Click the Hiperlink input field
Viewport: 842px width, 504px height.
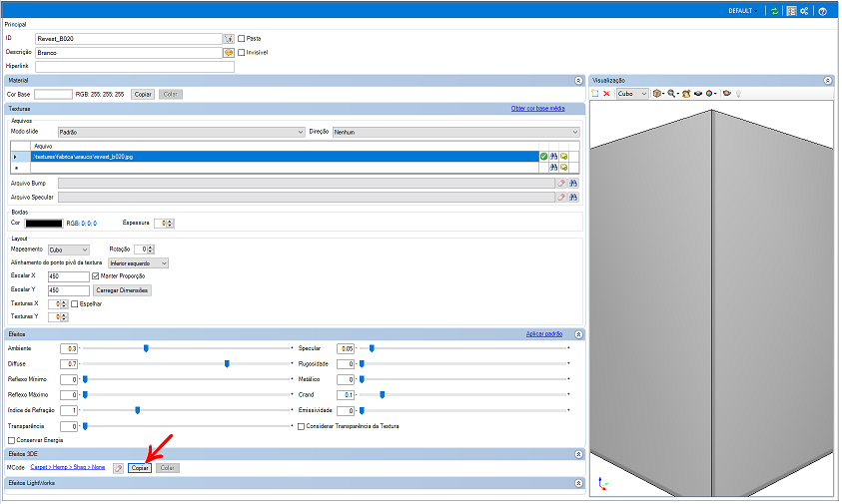click(x=134, y=67)
